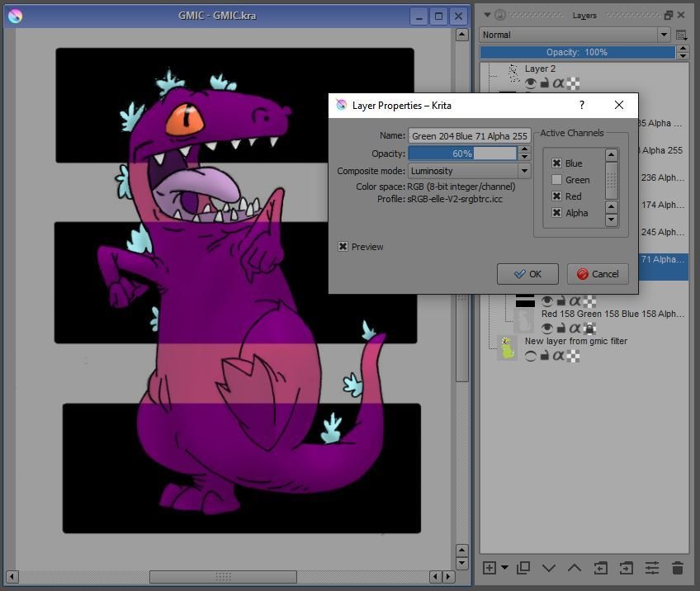Toggle alpha lock checker on Layer 2
700x591 pixels.
click(573, 83)
